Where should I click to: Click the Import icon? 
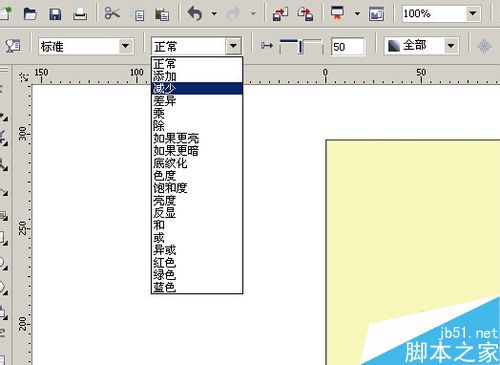click(x=280, y=14)
